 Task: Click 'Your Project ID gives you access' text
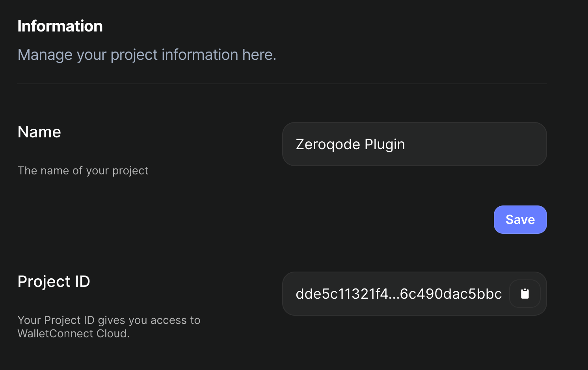pyautogui.click(x=109, y=320)
